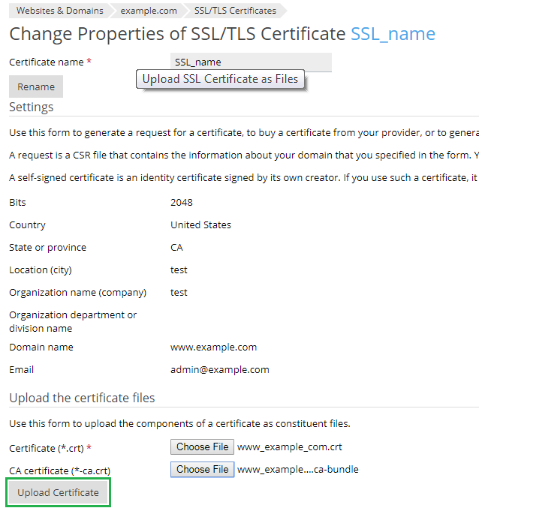Image resolution: width=542 pixels, height=508 pixels.
Task: Click the blue SSL_name title link
Action: pos(393,34)
